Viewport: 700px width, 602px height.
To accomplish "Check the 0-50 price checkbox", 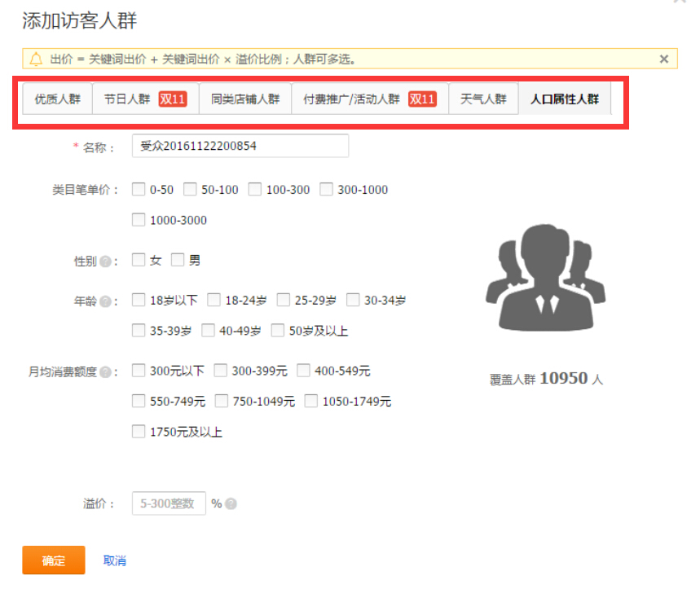I will 139,189.
